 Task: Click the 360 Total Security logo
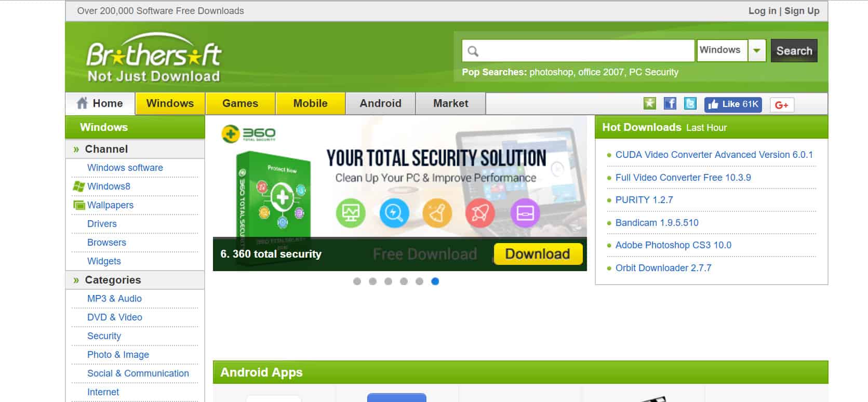point(248,134)
